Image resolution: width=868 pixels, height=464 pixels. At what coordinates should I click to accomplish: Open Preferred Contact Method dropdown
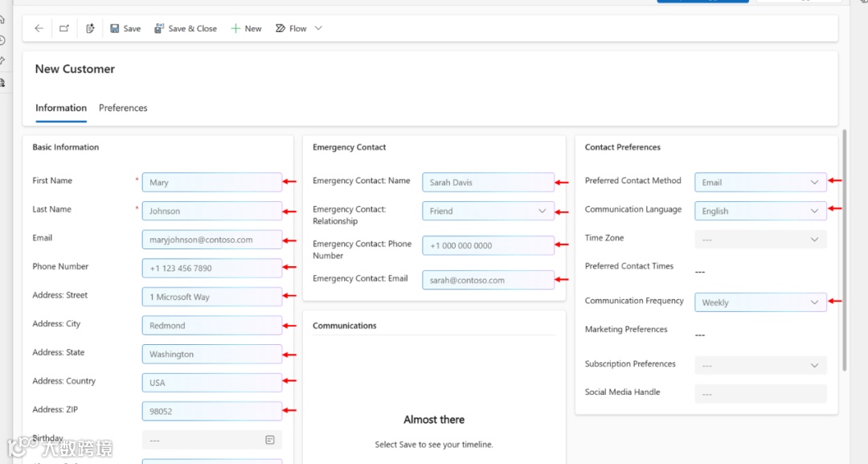tap(760, 183)
